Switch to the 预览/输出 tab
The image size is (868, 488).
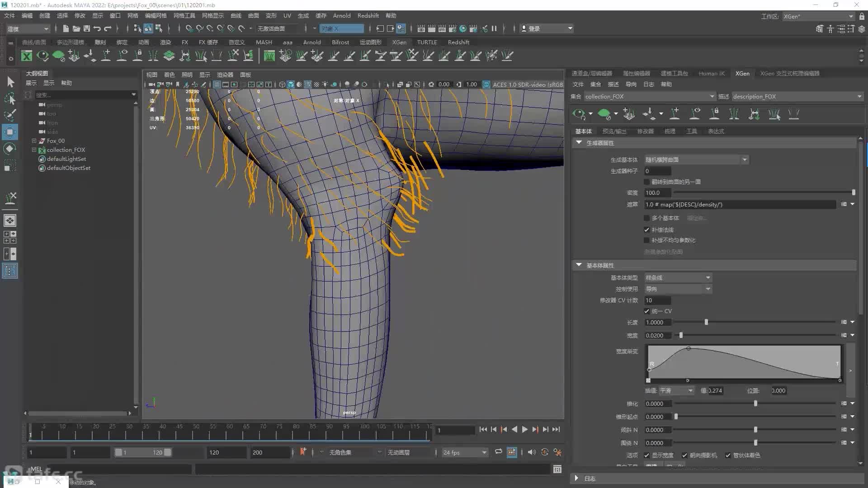click(x=614, y=131)
